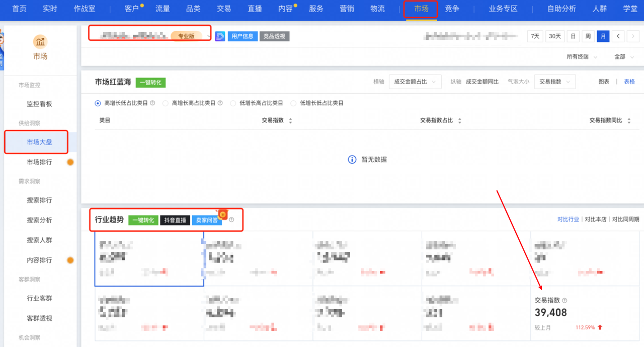Click 竞品透视 button
The image size is (644, 347).
275,36
